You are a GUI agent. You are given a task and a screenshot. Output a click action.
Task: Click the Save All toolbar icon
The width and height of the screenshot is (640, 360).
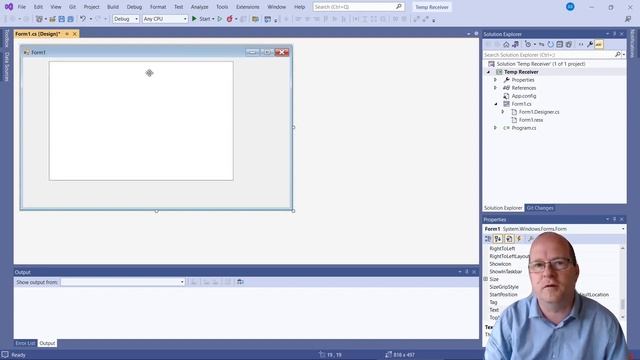[70, 19]
